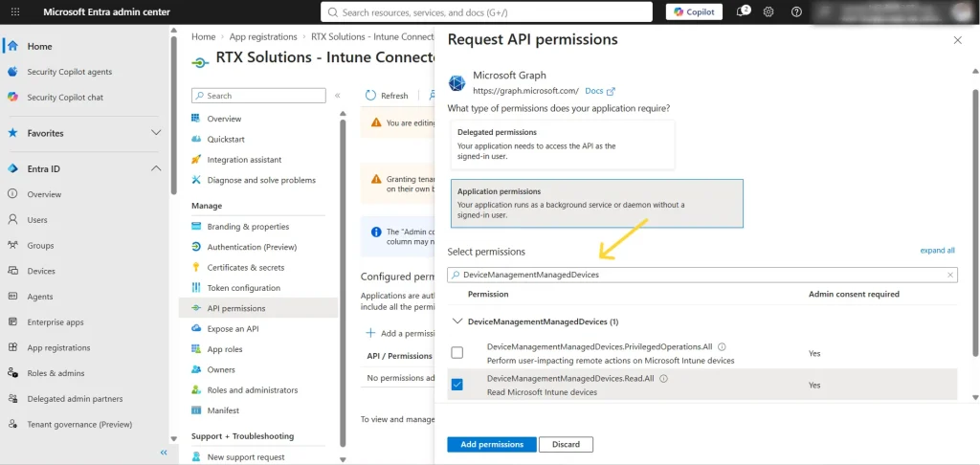This screenshot has height=465, width=980.
Task: Click the App registrations sidebar icon
Action: (x=12, y=347)
